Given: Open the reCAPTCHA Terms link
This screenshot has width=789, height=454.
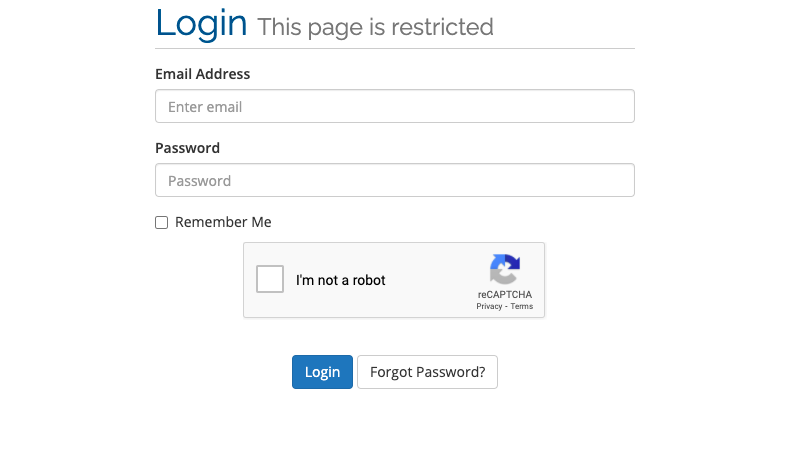Looking at the screenshot, I should click(522, 306).
